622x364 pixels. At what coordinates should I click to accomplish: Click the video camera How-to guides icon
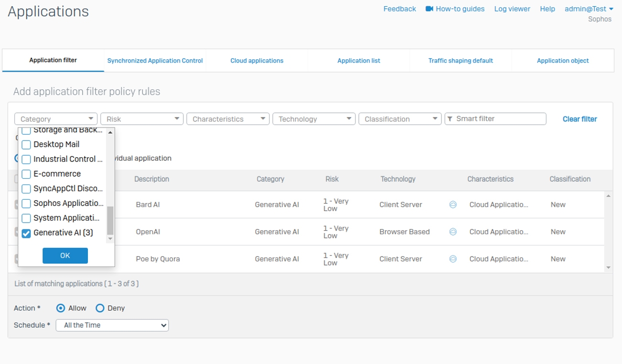(429, 9)
